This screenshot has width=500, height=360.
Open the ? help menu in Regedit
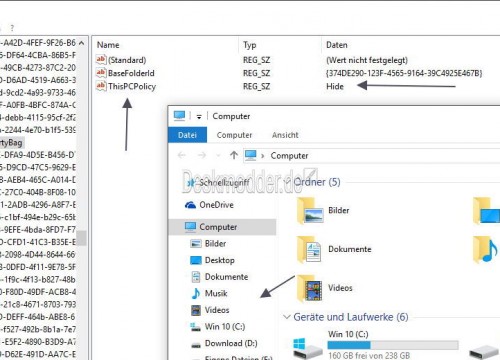12,28
